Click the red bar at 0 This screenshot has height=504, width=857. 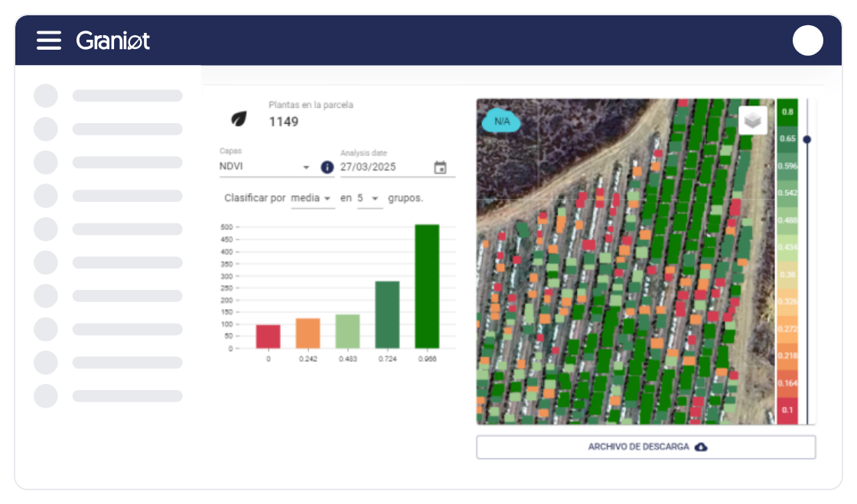(268, 337)
